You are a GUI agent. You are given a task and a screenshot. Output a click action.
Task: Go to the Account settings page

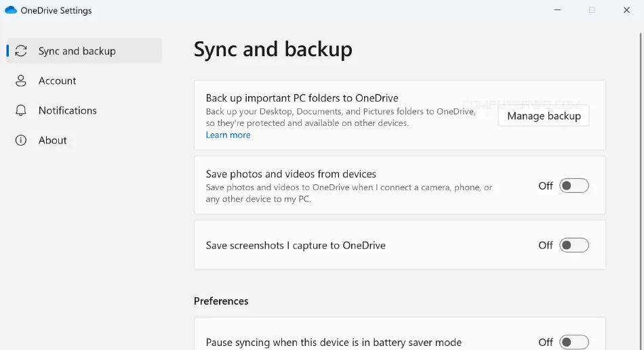point(84,81)
